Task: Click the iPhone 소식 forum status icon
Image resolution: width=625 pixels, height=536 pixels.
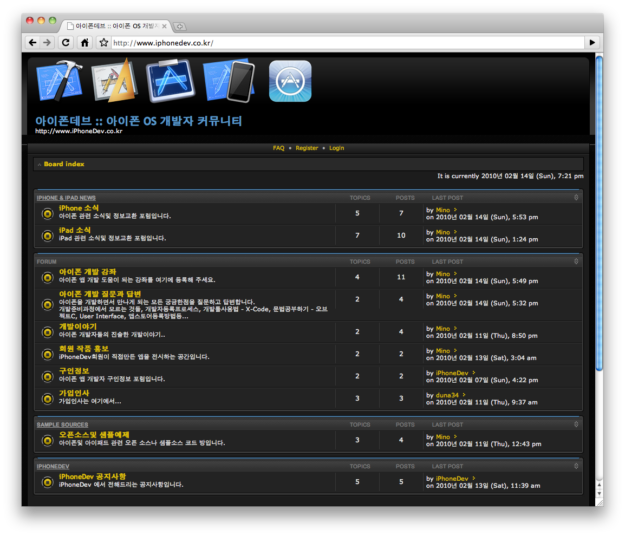Action: pyautogui.click(x=47, y=213)
